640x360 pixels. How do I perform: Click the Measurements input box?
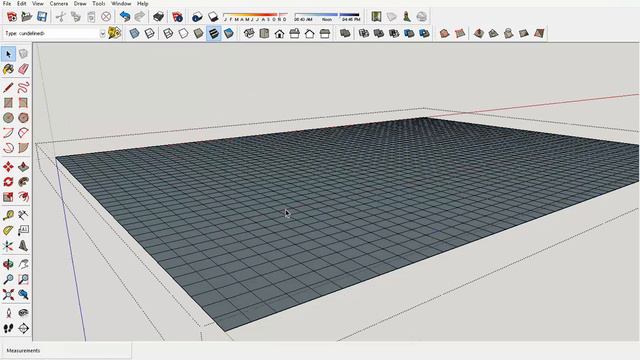point(67,351)
